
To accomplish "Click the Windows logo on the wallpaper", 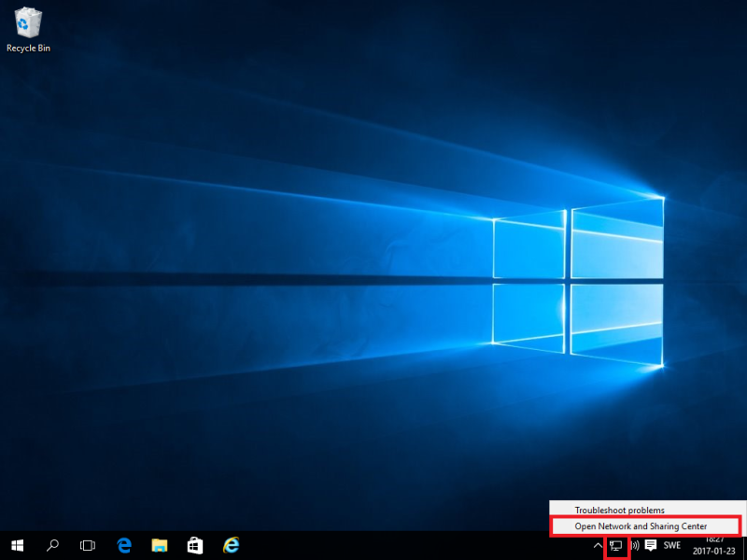I will click(577, 281).
